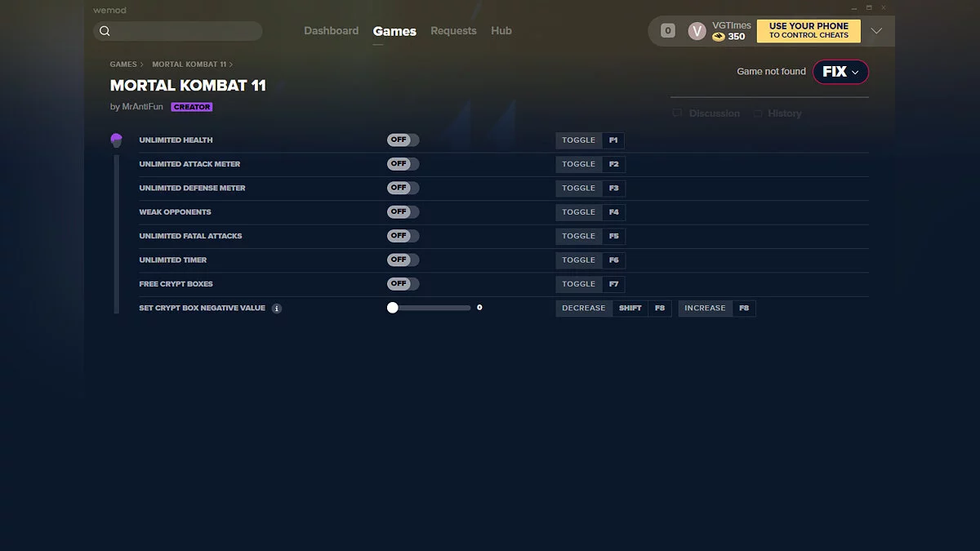Viewport: 980px width, 551px height.
Task: Click the Increase button for crypt box value
Action: (705, 309)
